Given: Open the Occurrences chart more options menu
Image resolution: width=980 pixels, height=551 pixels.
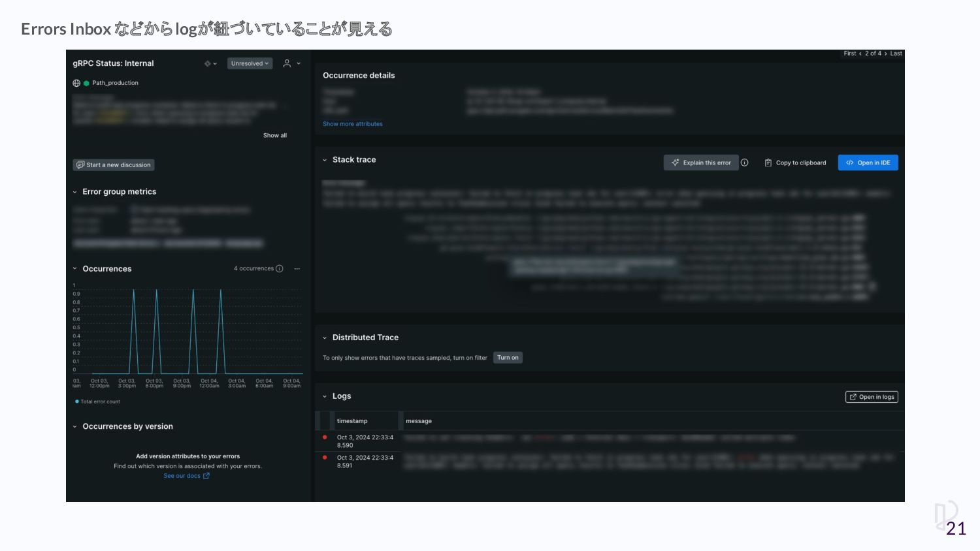Looking at the screenshot, I should point(297,268).
